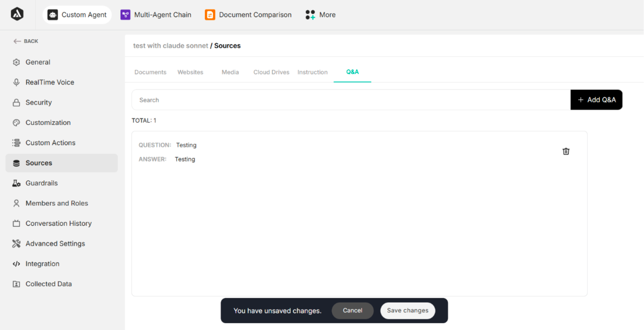Click the Guardrails flask icon
This screenshot has width=644, height=330.
16,183
